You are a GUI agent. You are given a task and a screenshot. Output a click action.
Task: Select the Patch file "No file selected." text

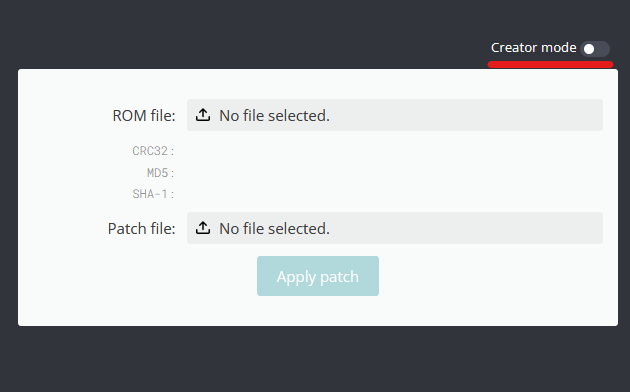pos(274,229)
